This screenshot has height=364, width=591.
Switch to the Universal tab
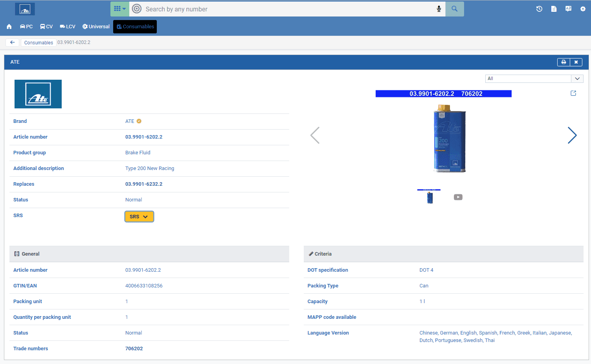pyautogui.click(x=96, y=27)
